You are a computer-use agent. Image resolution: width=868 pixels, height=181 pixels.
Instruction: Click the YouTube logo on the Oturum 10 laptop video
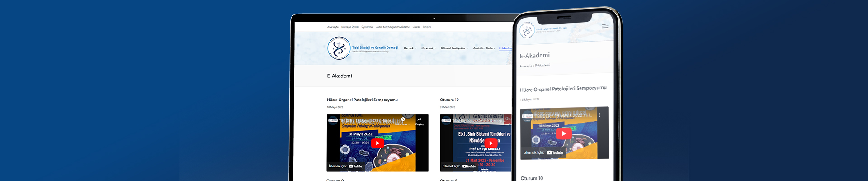tap(469, 166)
